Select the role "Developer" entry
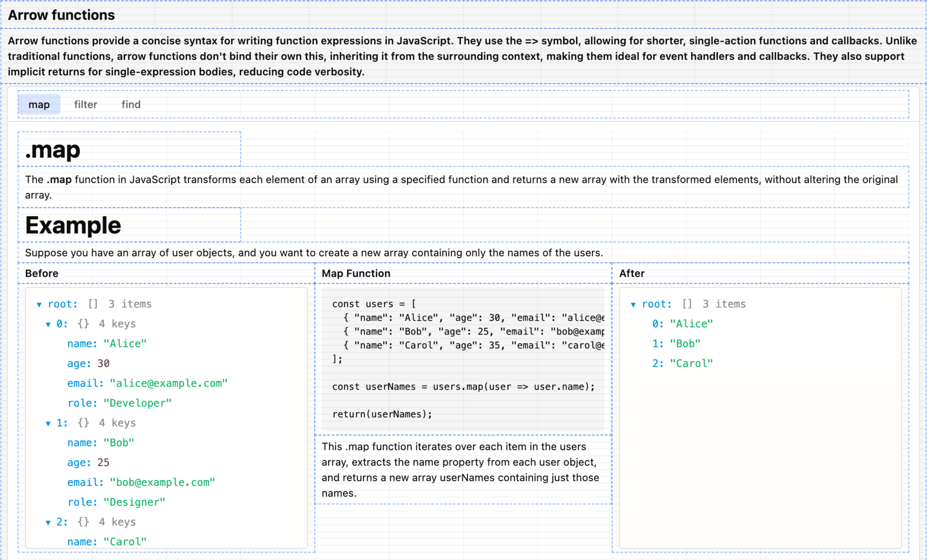 click(119, 403)
